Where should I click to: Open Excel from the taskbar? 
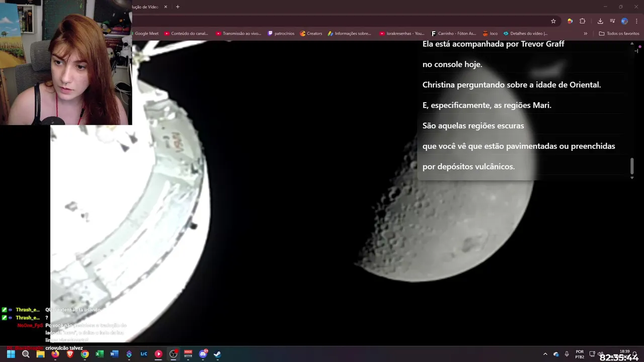(100, 354)
